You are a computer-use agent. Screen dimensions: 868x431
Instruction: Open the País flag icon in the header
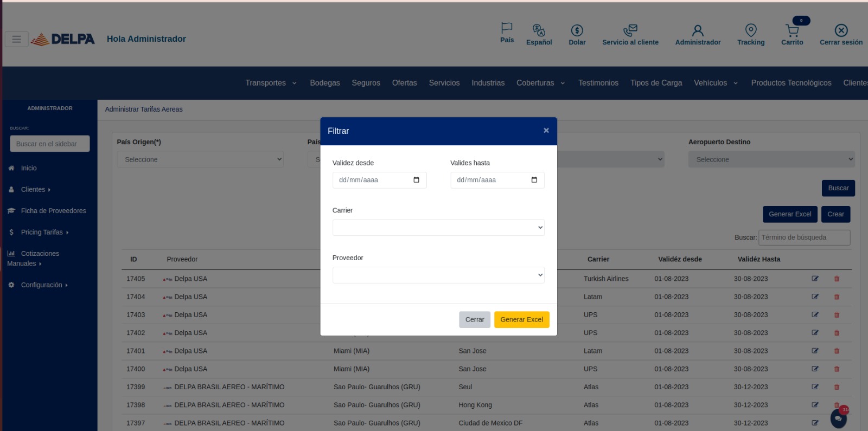507,28
